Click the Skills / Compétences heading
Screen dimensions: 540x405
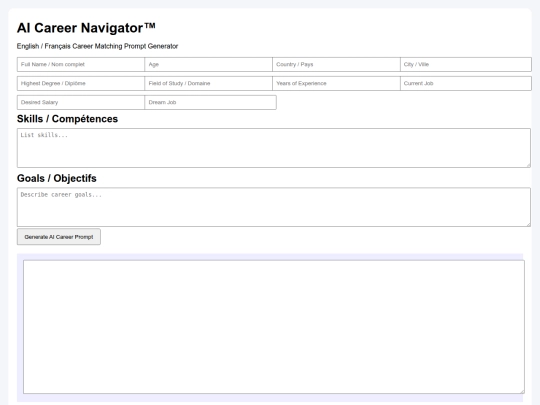[x=68, y=119]
